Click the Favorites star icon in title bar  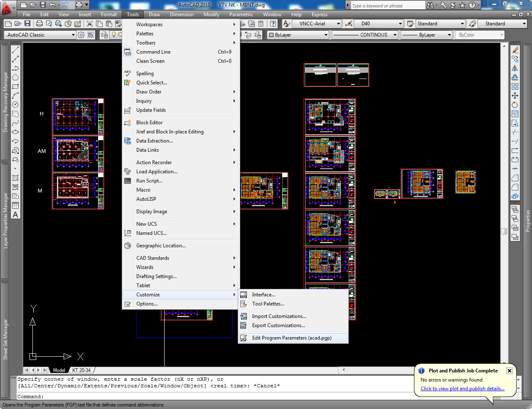[462, 5]
